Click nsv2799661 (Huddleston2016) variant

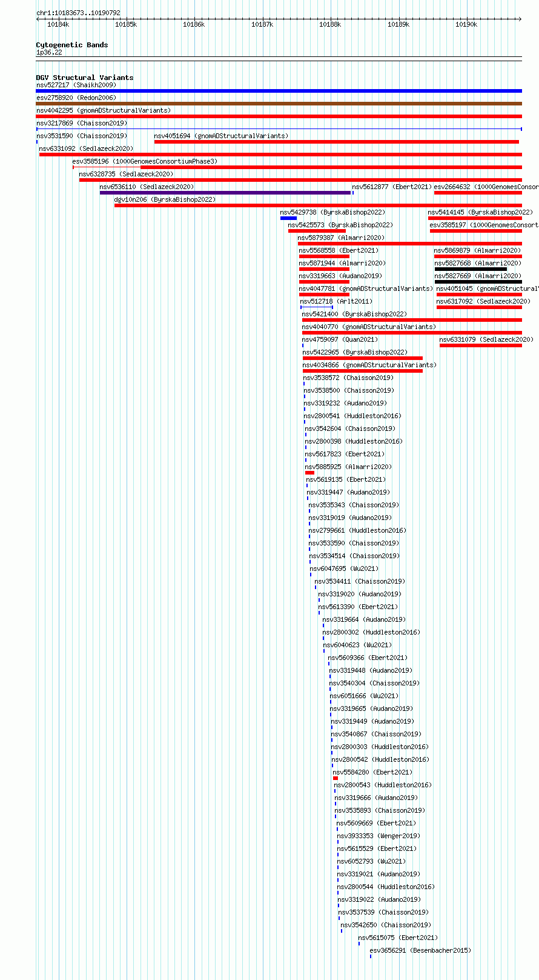[357, 530]
